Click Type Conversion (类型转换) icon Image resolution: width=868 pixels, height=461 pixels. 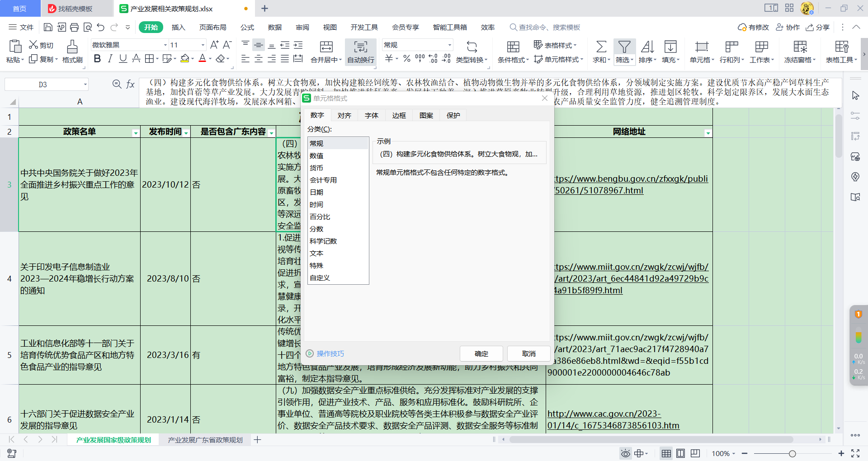tap(472, 47)
